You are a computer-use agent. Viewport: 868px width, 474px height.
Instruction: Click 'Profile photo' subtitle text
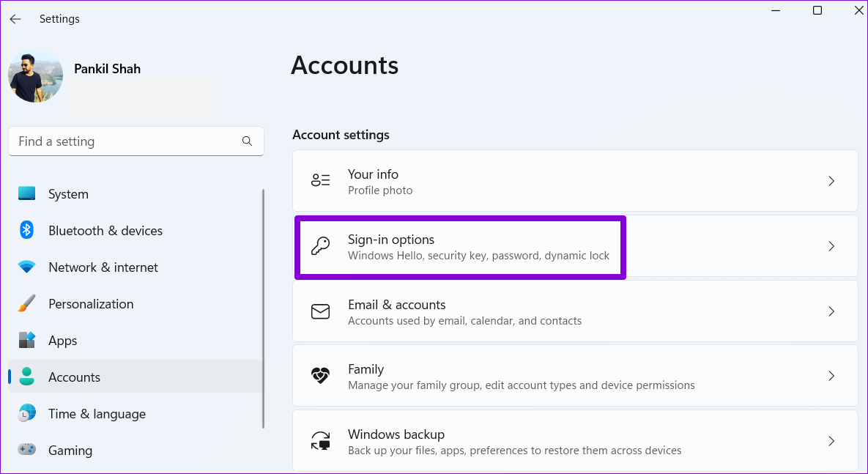click(x=380, y=190)
